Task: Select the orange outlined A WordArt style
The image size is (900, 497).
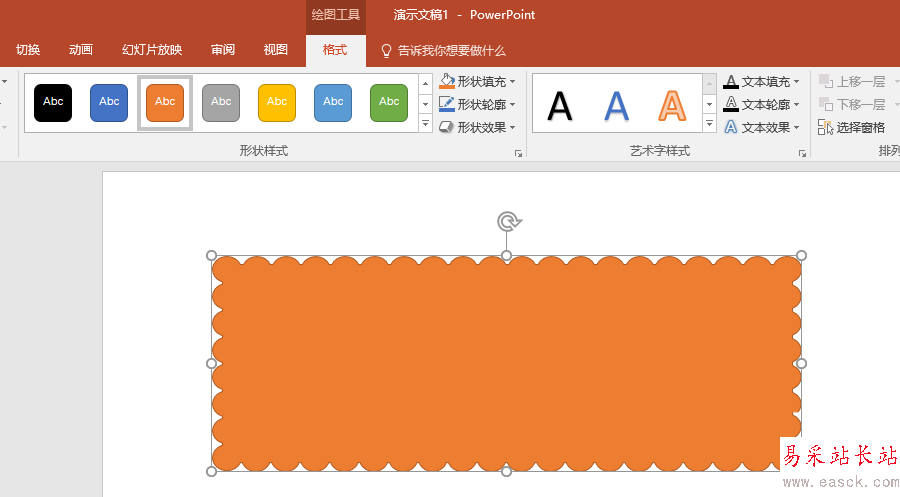Action: click(x=672, y=106)
